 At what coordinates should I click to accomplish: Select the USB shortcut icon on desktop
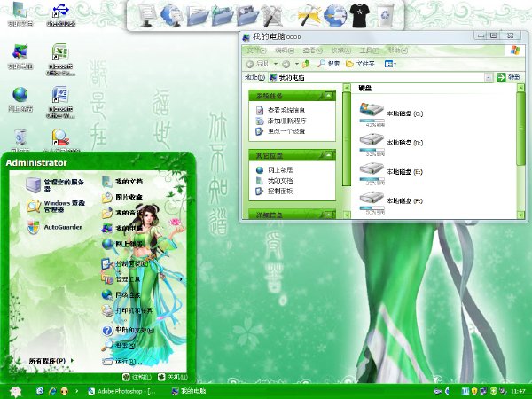[x=60, y=15]
